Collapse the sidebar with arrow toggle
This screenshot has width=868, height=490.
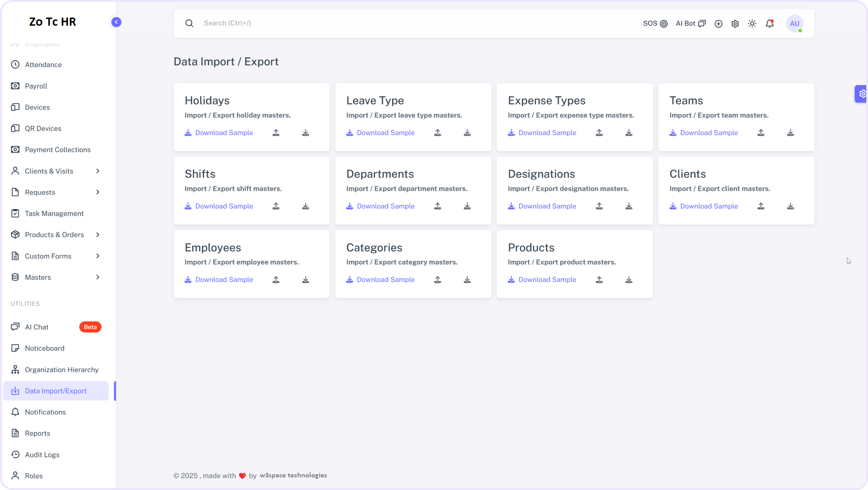pyautogui.click(x=116, y=22)
